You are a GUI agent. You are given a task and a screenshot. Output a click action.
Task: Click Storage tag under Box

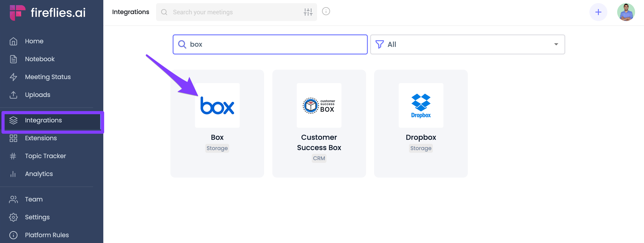[x=217, y=148]
